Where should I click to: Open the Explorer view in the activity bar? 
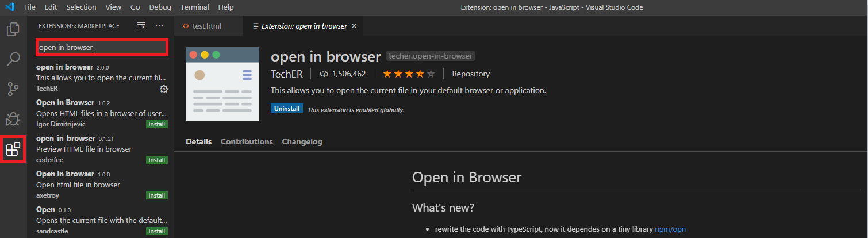coord(13,29)
